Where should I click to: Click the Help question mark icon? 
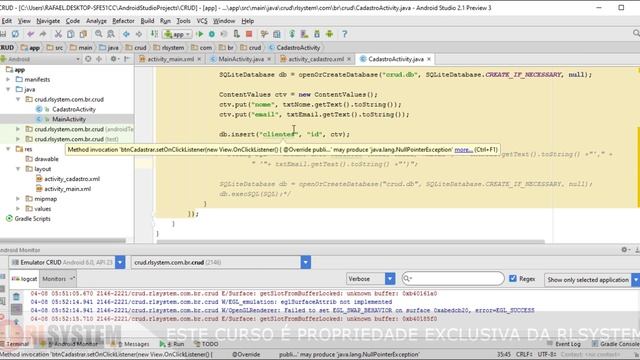pyautogui.click(x=345, y=34)
